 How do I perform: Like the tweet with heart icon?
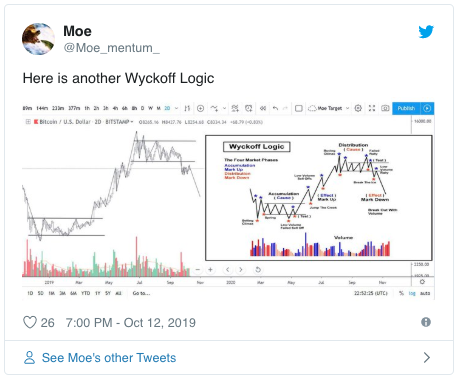tap(30, 322)
